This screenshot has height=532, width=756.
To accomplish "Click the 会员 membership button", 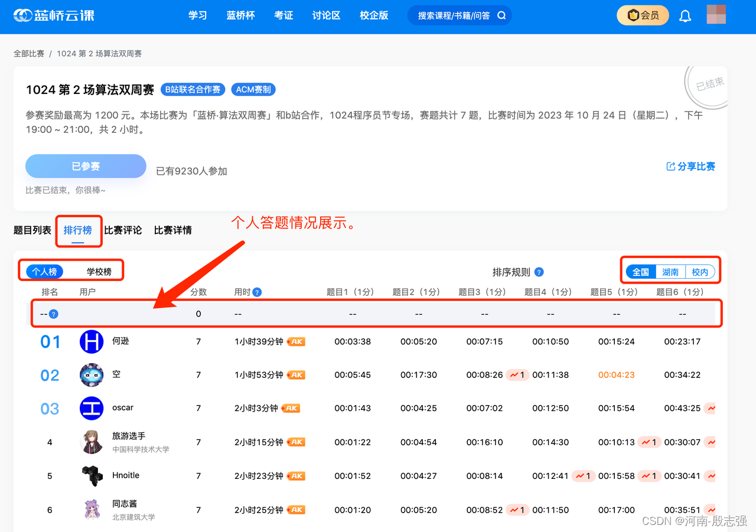I will coord(643,15).
